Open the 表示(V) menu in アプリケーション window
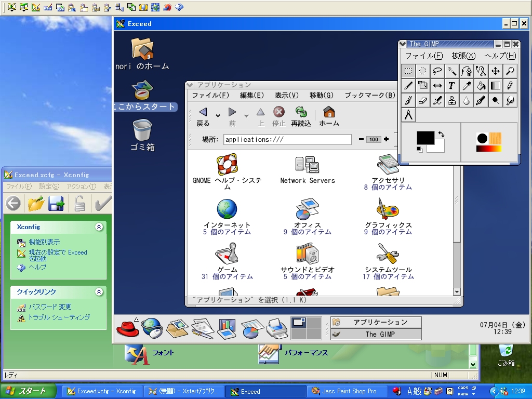Screen dimensions: 532x399 pyautogui.click(x=286, y=96)
